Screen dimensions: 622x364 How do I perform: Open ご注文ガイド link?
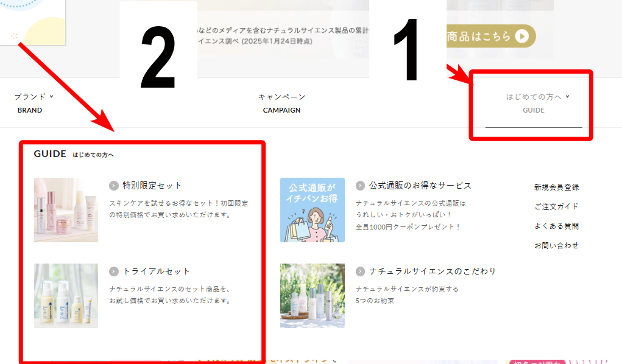tap(556, 206)
